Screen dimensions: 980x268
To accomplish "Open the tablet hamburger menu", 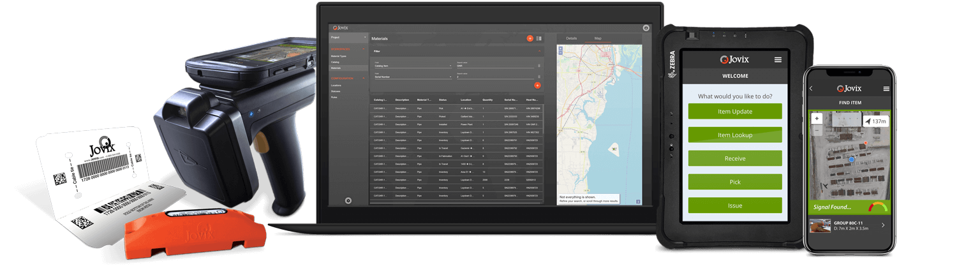I will point(778,59).
